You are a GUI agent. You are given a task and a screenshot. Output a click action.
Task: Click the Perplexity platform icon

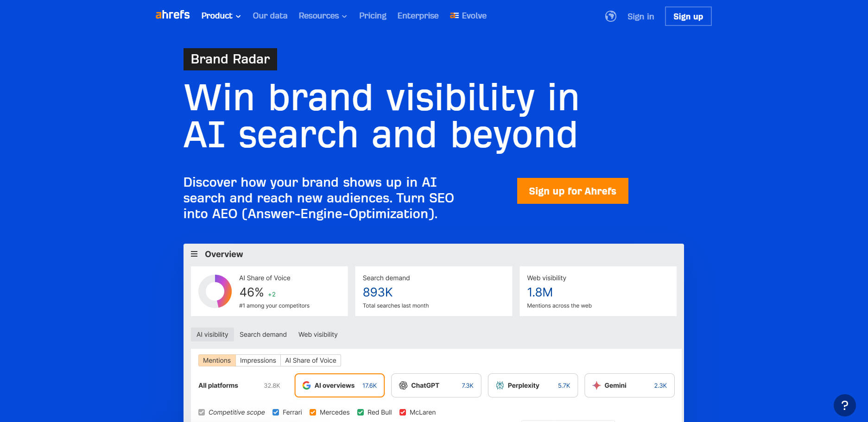(x=500, y=385)
